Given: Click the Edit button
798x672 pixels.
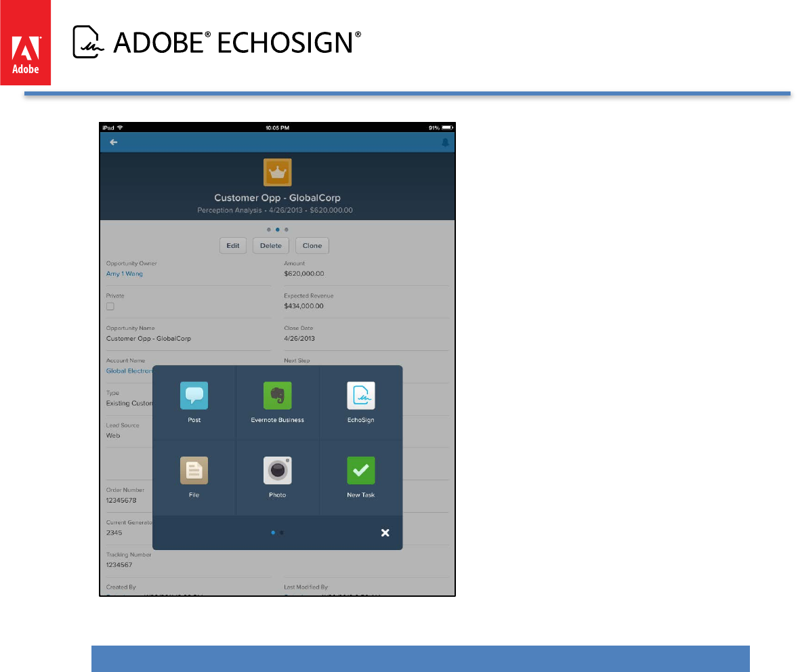Looking at the screenshot, I should click(233, 245).
